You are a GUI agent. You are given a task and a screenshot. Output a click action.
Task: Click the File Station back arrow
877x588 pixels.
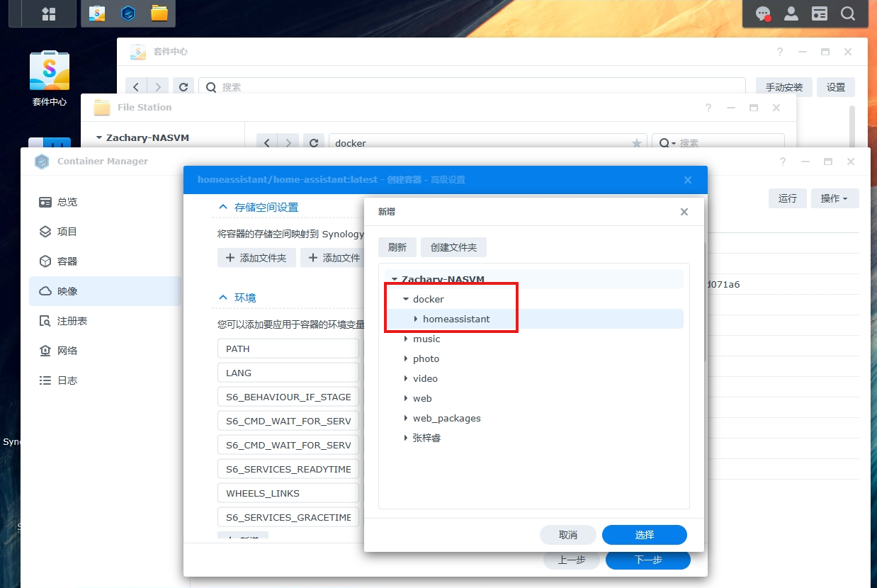267,142
